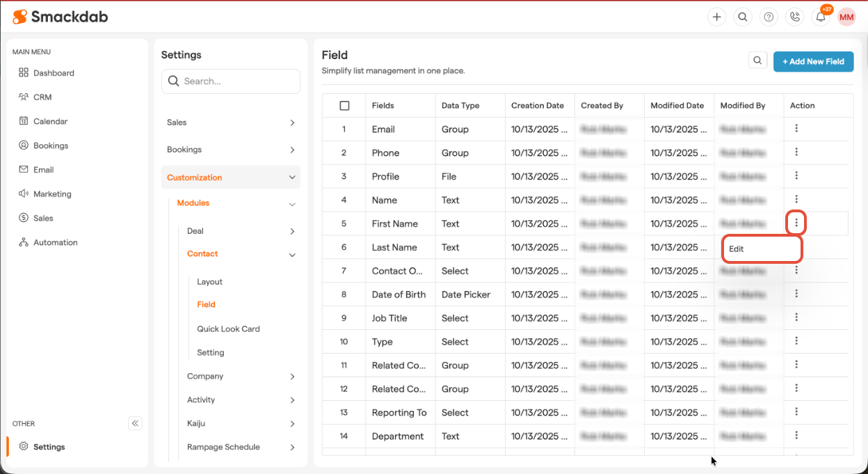The image size is (868, 474).
Task: Go to Dashboard in main menu
Action: pos(54,73)
